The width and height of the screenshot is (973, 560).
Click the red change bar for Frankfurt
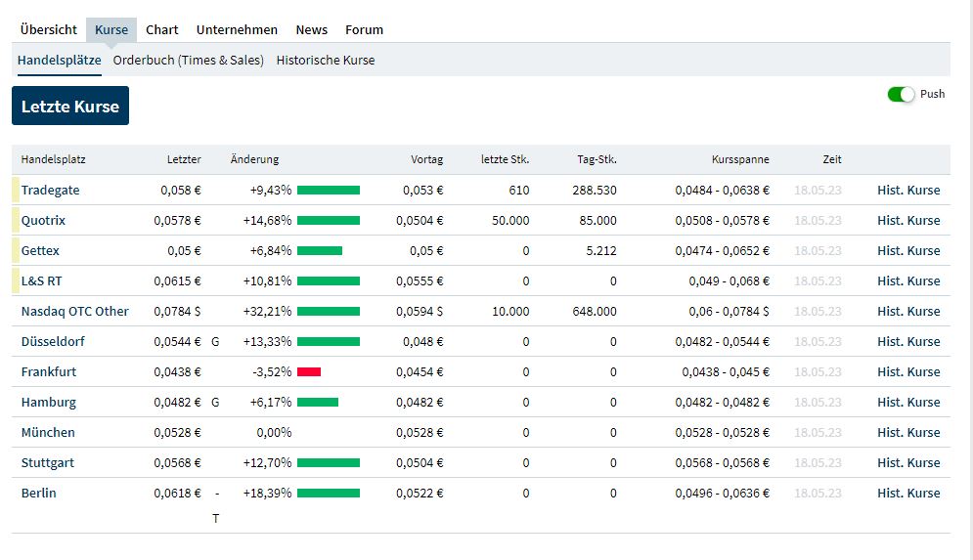pos(309,372)
